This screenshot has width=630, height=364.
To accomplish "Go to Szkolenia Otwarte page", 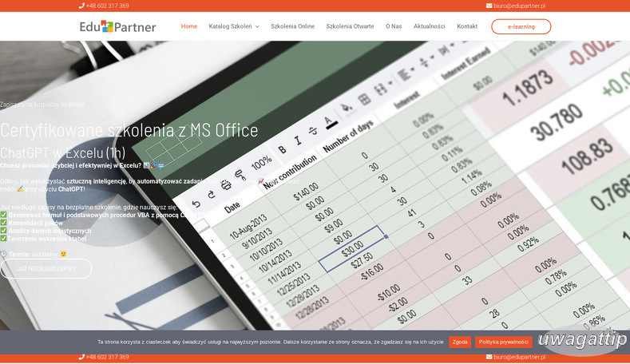I will point(350,26).
